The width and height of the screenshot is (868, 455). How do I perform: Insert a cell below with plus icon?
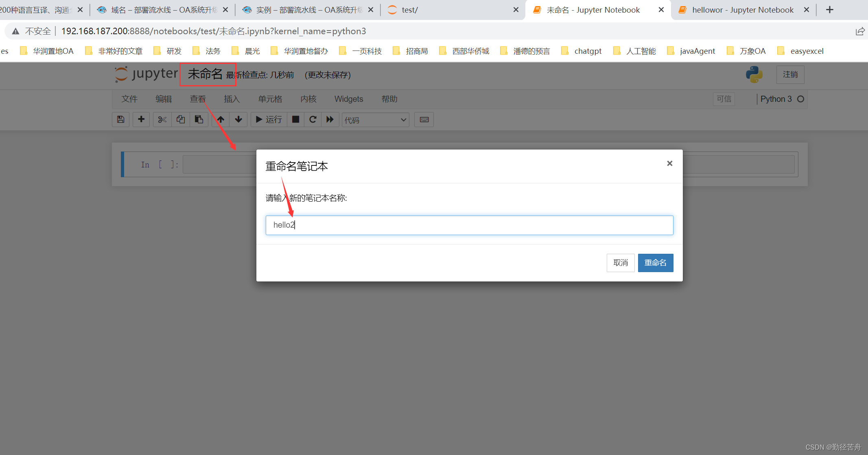141,119
